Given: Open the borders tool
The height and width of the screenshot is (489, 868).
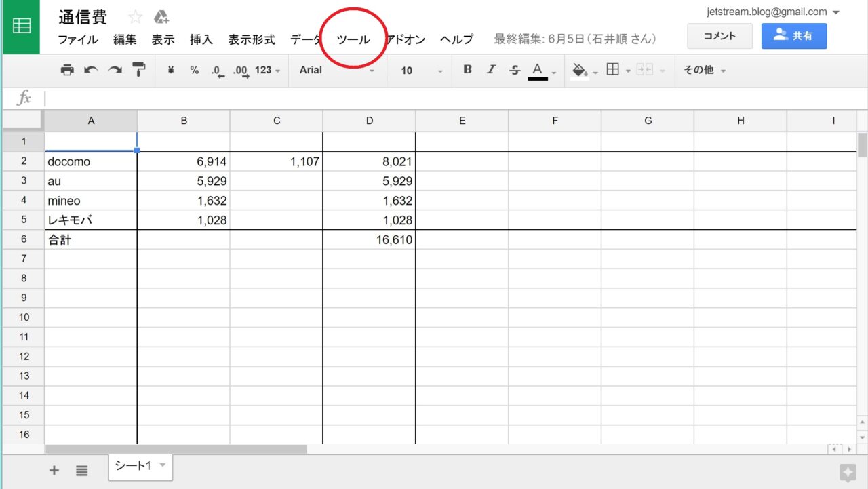Looking at the screenshot, I should [613, 70].
